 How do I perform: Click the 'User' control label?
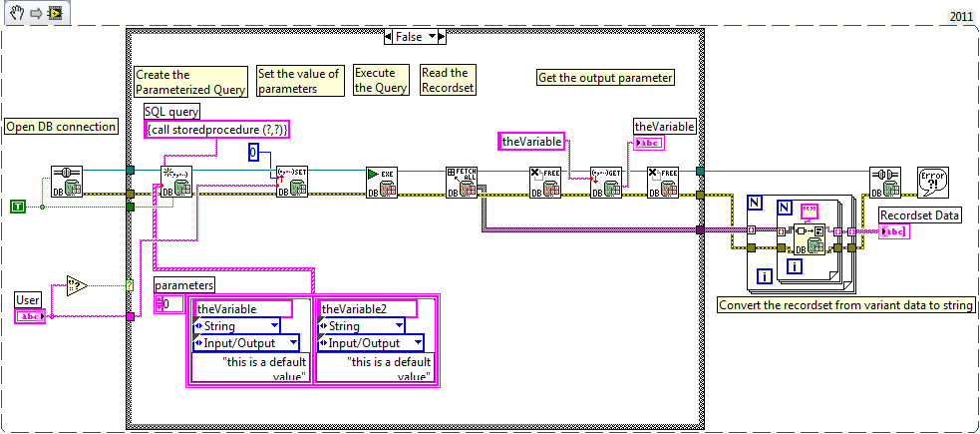28,300
